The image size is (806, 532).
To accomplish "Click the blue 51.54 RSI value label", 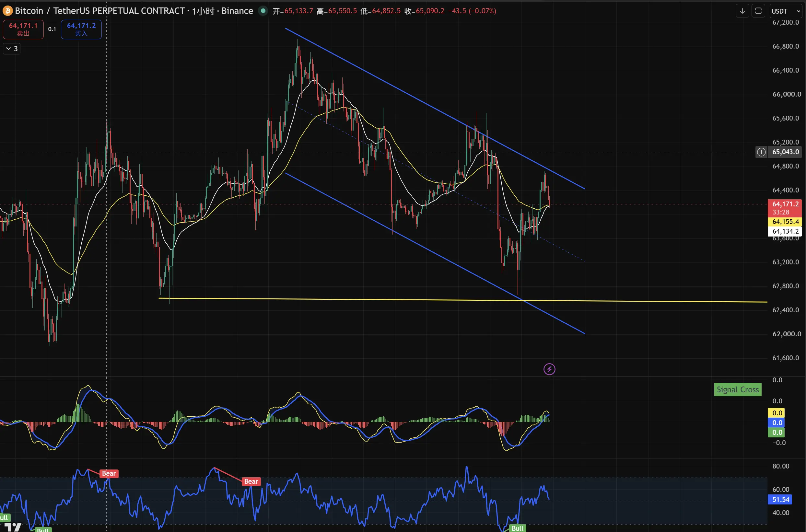I will pyautogui.click(x=780, y=499).
